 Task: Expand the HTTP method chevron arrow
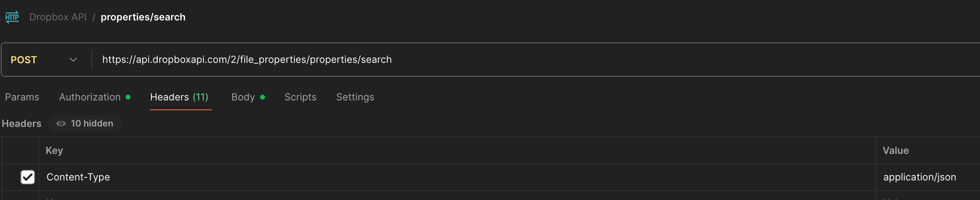[x=73, y=60]
